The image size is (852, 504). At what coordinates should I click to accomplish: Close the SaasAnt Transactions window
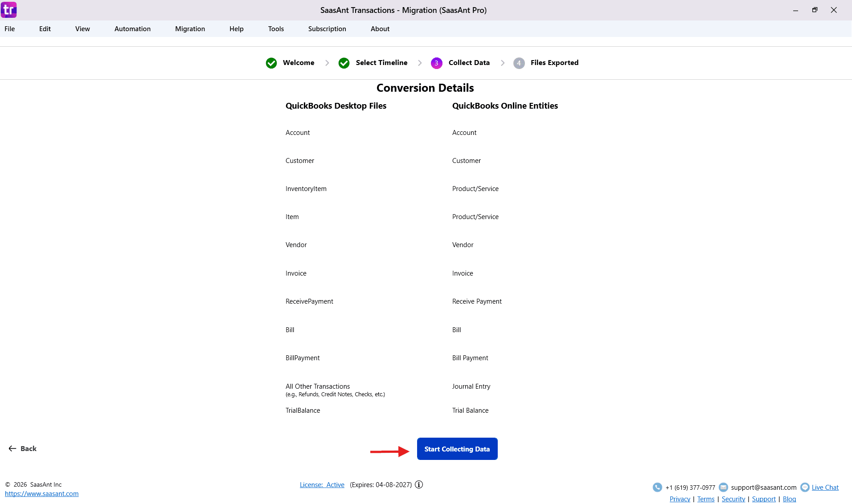[x=834, y=10]
